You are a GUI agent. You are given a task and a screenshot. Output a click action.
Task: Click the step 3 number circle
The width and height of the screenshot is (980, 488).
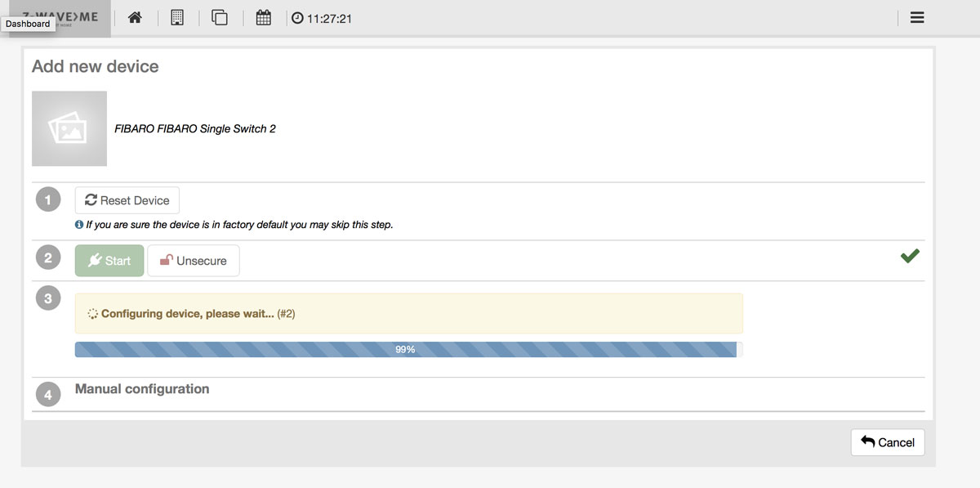click(x=48, y=299)
